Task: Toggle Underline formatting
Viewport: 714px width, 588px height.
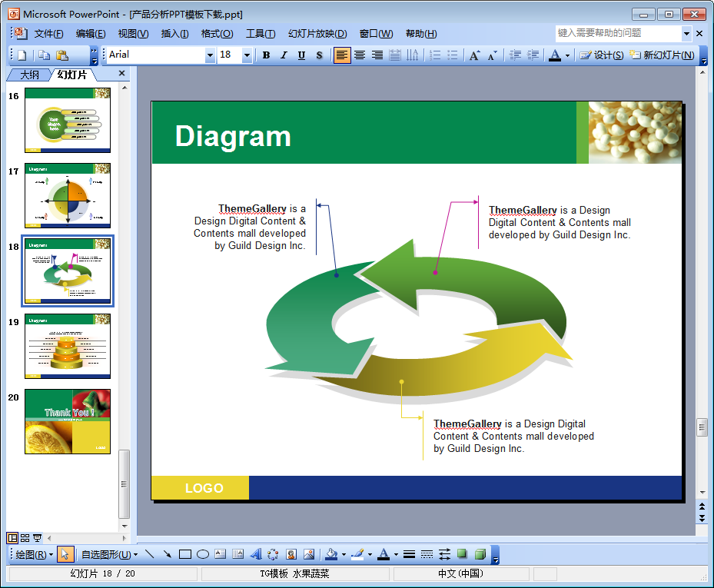Action: click(301, 55)
